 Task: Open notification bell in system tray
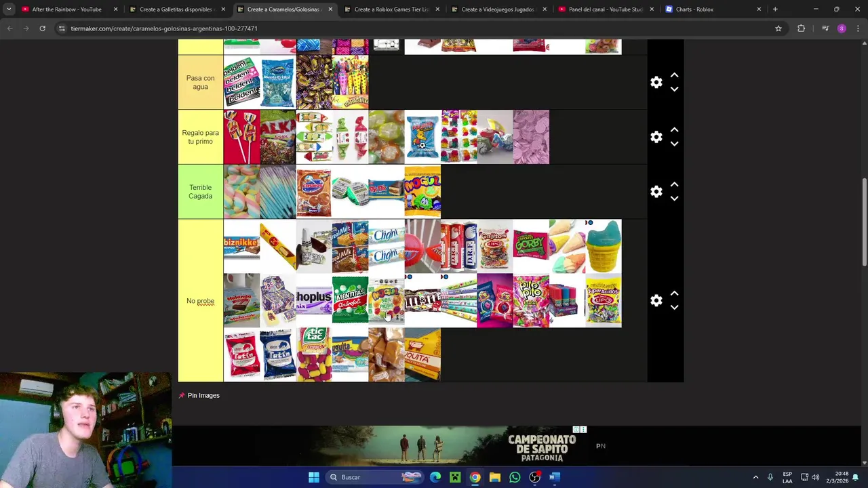tap(856, 477)
